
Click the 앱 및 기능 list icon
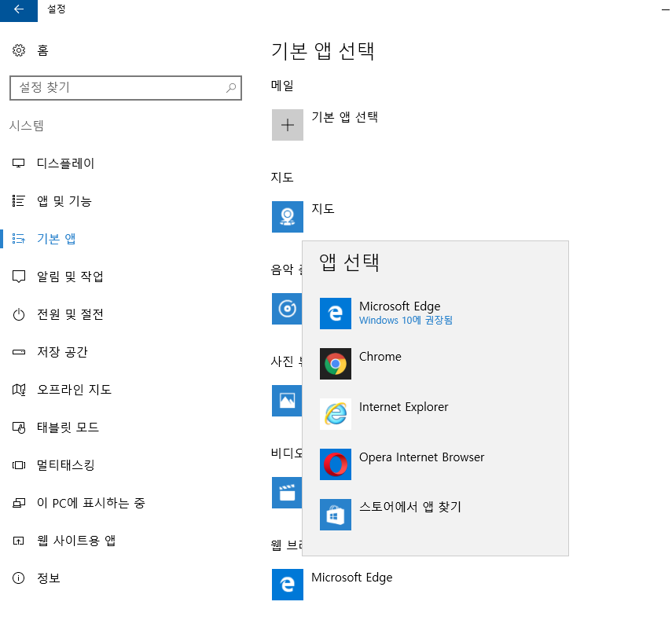click(x=18, y=201)
